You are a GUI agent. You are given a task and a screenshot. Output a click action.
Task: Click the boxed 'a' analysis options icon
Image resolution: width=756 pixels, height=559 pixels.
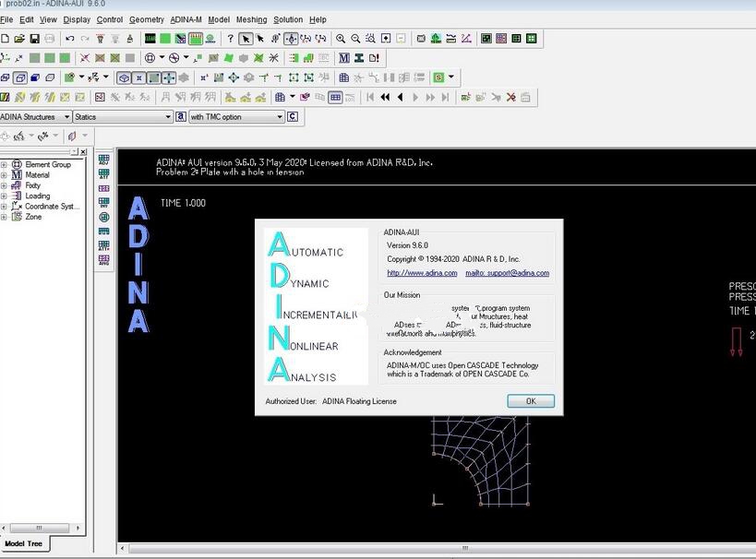click(x=181, y=116)
